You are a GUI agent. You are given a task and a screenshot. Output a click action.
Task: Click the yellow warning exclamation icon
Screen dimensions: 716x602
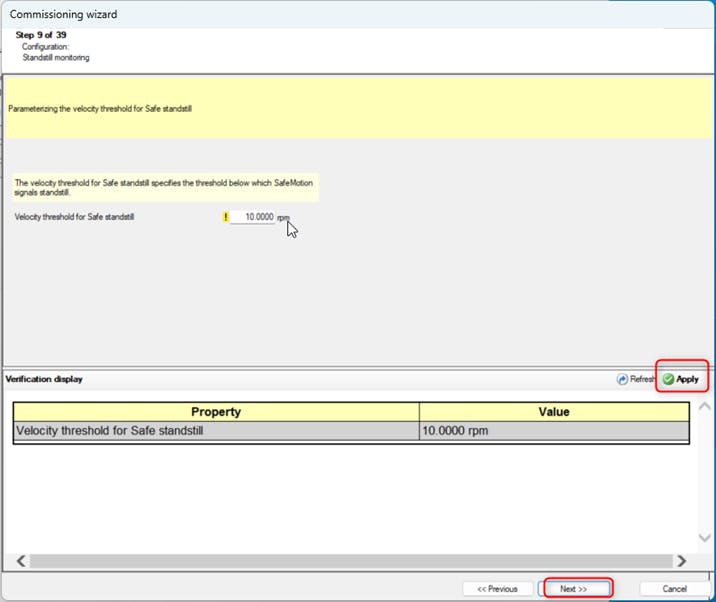pos(226,216)
